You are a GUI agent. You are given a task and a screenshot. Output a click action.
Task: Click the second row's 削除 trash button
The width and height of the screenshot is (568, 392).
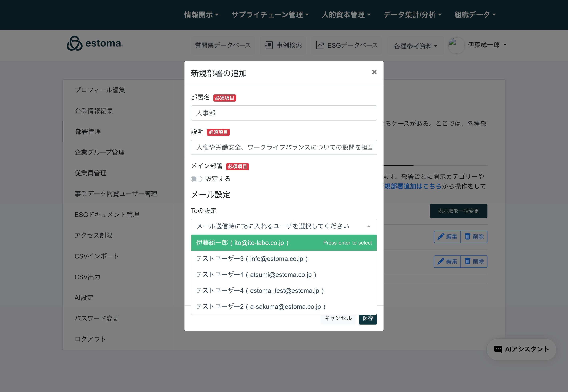(474, 262)
